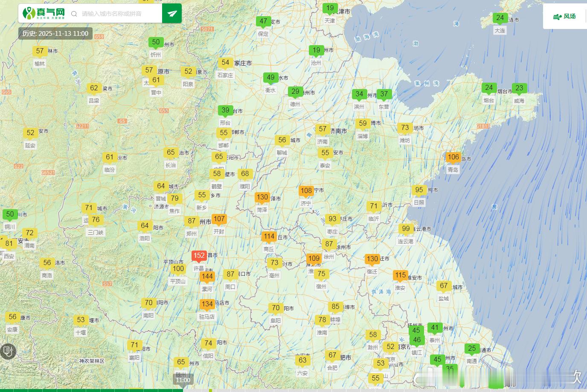Open the 榆林 AQI marker 57
587x392 pixels.
tap(40, 51)
